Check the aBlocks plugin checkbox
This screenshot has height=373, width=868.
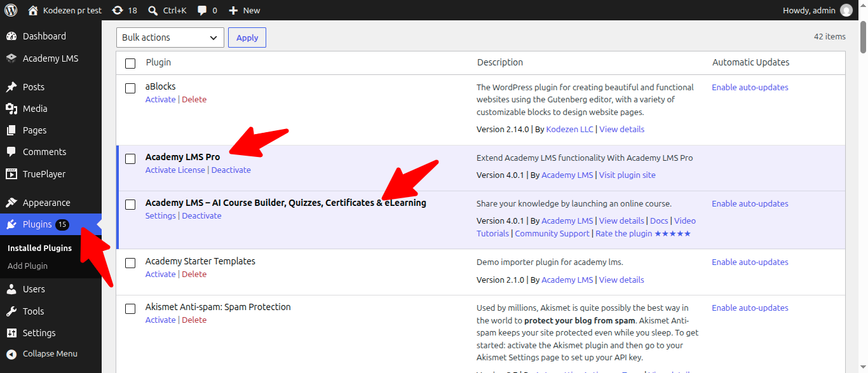130,88
